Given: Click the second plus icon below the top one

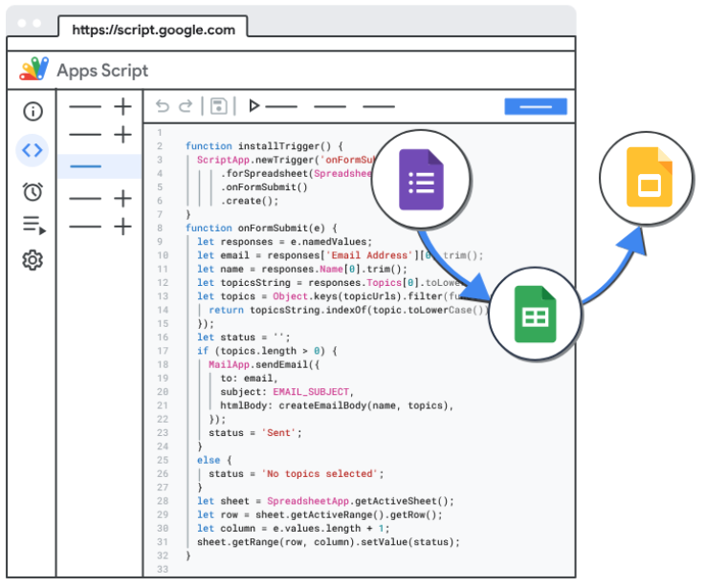Looking at the screenshot, I should pos(122,135).
